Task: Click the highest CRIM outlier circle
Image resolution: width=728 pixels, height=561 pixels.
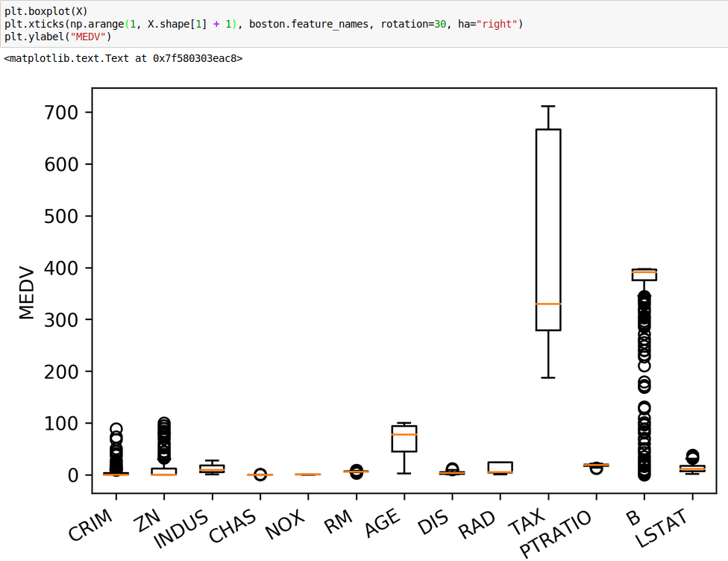Action: pyautogui.click(x=116, y=429)
